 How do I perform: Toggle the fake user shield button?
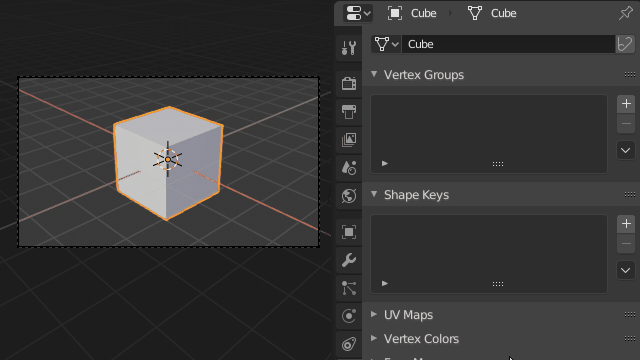(625, 44)
